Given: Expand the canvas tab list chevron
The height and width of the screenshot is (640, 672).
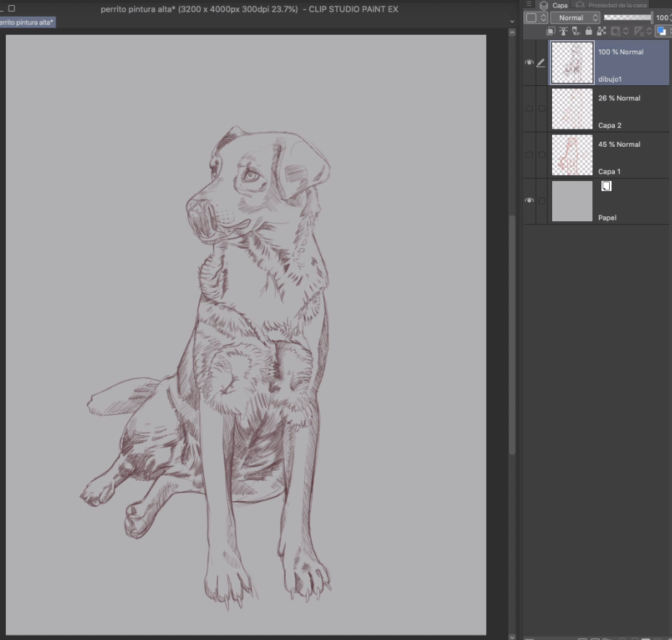Looking at the screenshot, I should tap(512, 22).
